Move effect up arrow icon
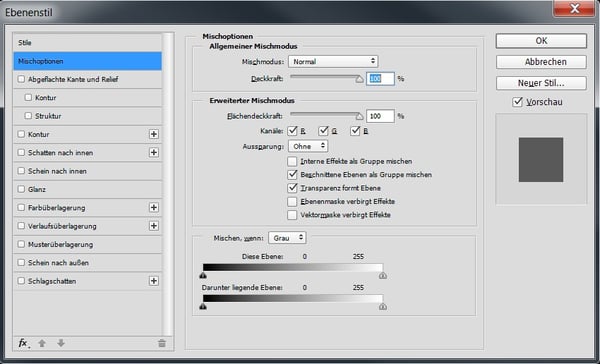The height and width of the screenshot is (364, 600). point(42,343)
